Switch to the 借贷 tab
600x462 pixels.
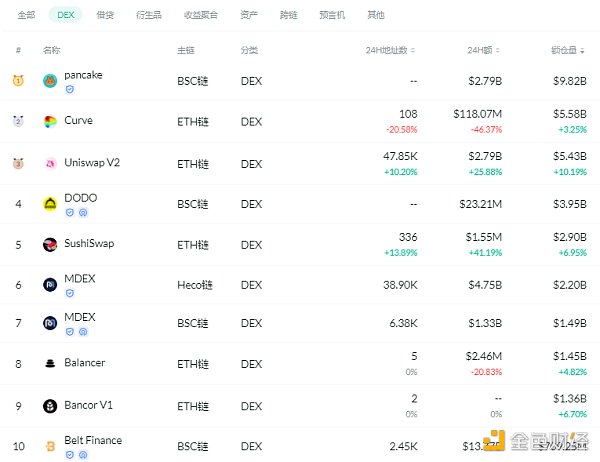pos(104,16)
